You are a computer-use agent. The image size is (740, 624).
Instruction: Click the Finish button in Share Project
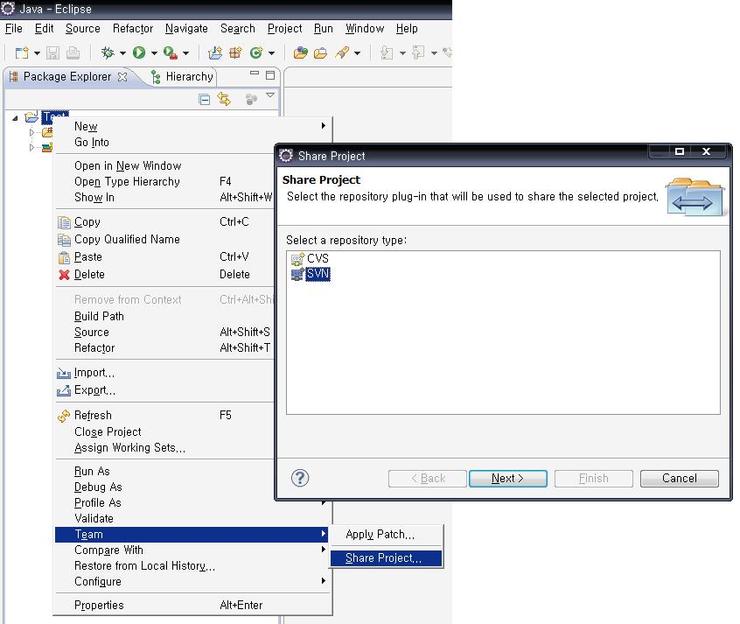pos(594,479)
